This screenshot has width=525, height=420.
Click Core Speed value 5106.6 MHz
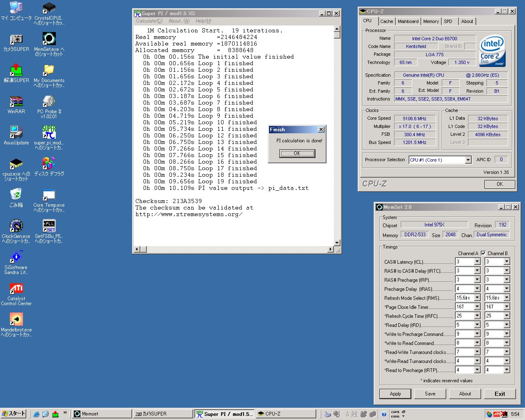click(415, 119)
